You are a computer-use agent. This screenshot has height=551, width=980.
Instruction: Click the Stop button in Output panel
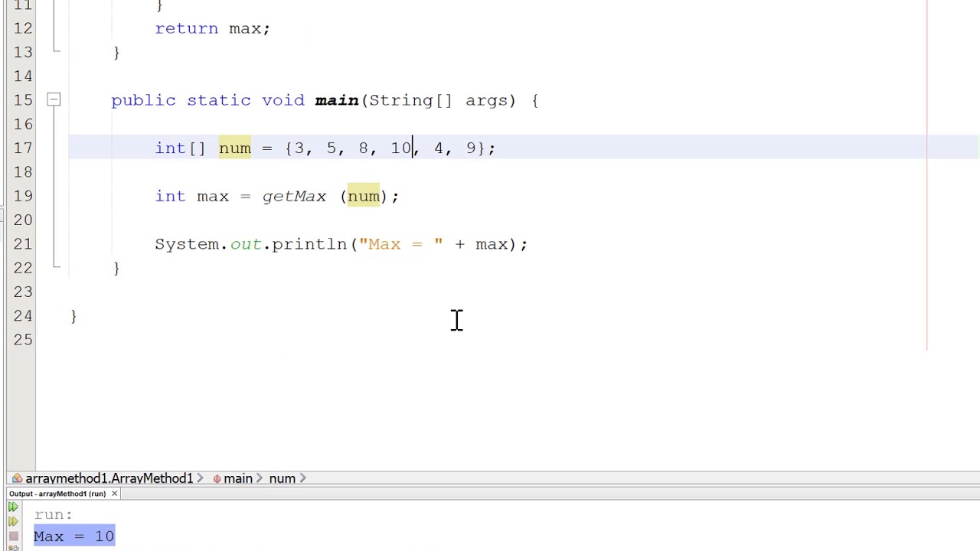pos(13,536)
